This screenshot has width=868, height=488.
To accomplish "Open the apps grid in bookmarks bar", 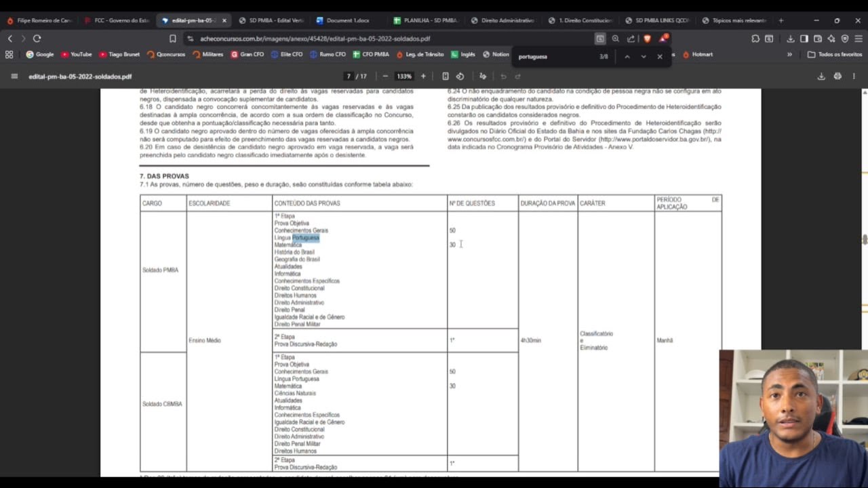I will (9, 54).
